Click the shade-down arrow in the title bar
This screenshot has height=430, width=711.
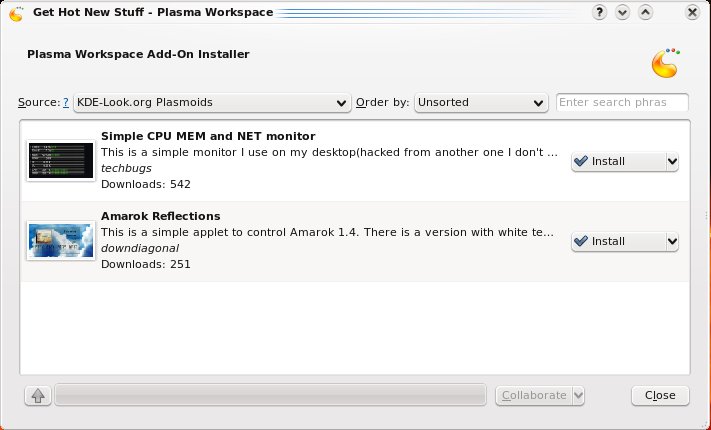623,13
